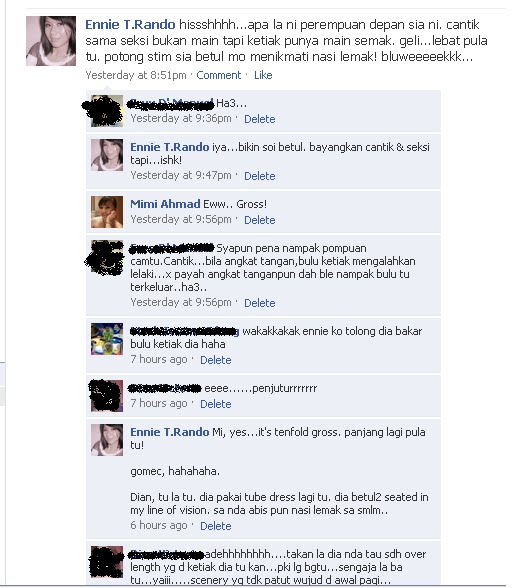This screenshot has height=588, width=518.
Task: Open Ennie T.Rando's name on the 'tenfold gross' comment
Action: [170, 432]
